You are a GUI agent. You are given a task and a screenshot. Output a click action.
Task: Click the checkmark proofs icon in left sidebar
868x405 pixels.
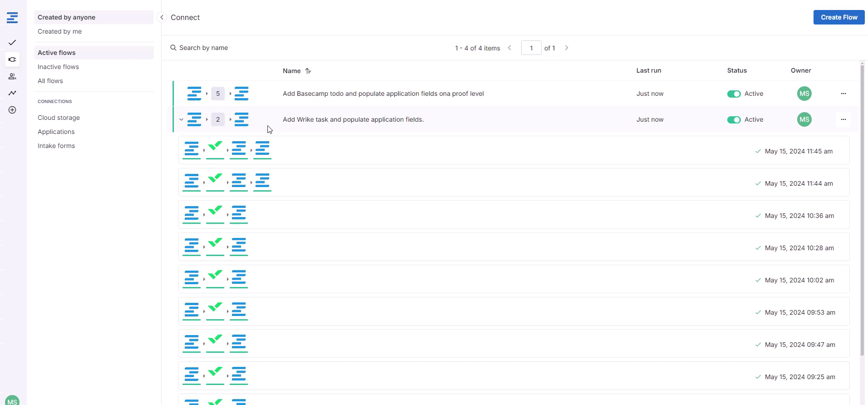click(x=12, y=43)
